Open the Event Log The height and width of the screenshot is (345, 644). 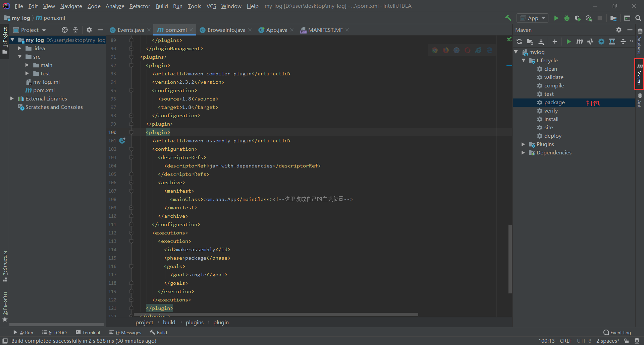tap(617, 333)
